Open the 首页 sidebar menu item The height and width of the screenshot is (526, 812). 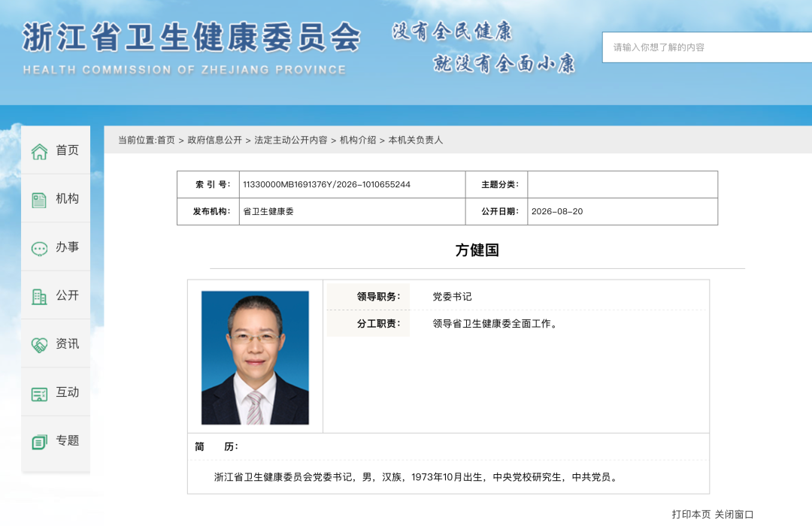pos(56,150)
